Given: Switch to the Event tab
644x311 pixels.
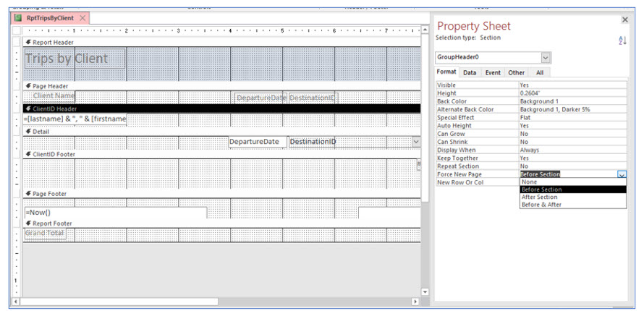Looking at the screenshot, I should (493, 72).
